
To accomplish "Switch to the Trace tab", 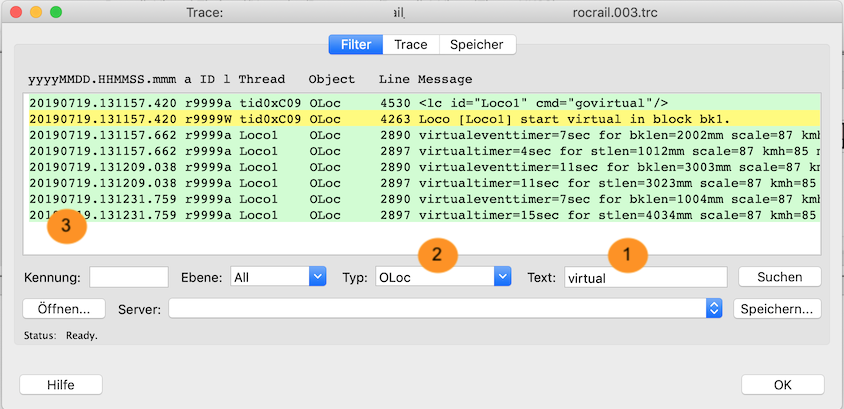I will [410, 45].
